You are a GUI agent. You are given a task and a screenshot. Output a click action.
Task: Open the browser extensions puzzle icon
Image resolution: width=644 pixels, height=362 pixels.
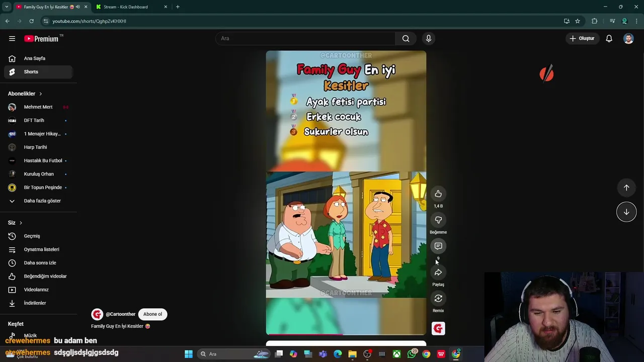pos(595,21)
